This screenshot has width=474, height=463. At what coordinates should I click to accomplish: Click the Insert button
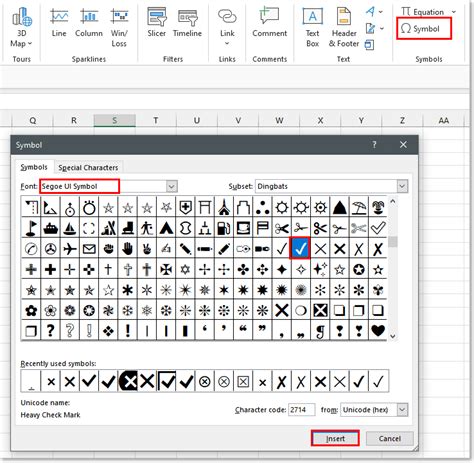[335, 438]
